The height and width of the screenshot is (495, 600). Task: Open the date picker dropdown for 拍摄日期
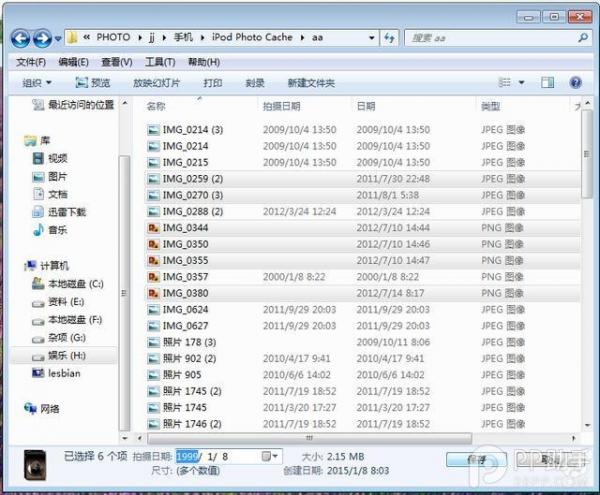coord(270,456)
